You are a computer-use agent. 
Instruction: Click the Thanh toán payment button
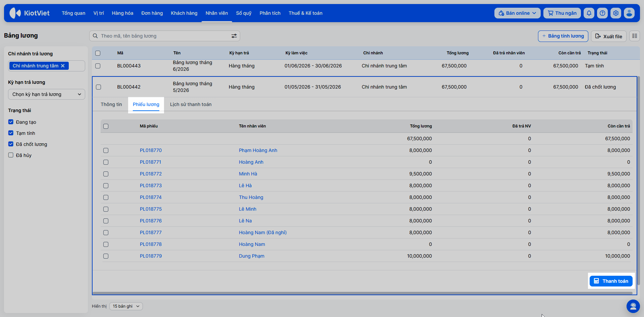pos(611,281)
